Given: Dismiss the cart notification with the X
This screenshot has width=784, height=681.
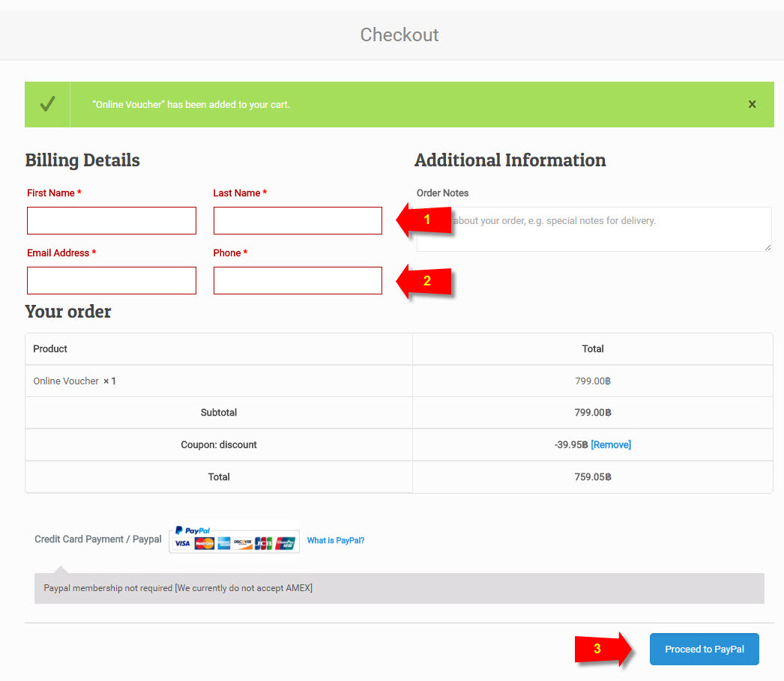Looking at the screenshot, I should (x=752, y=104).
